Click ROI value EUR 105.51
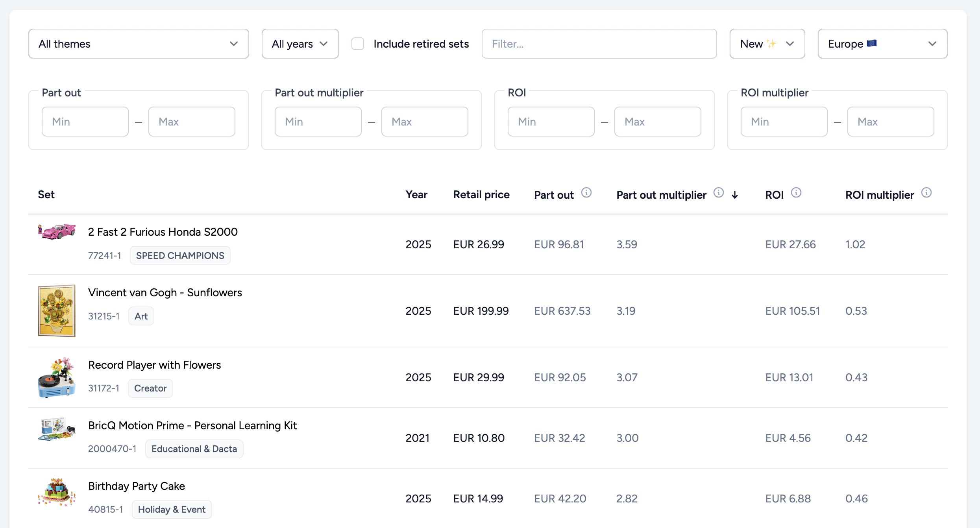This screenshot has width=980, height=528. (x=793, y=311)
